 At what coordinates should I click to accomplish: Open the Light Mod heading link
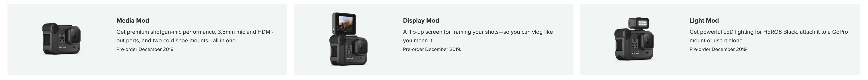pyautogui.click(x=704, y=21)
